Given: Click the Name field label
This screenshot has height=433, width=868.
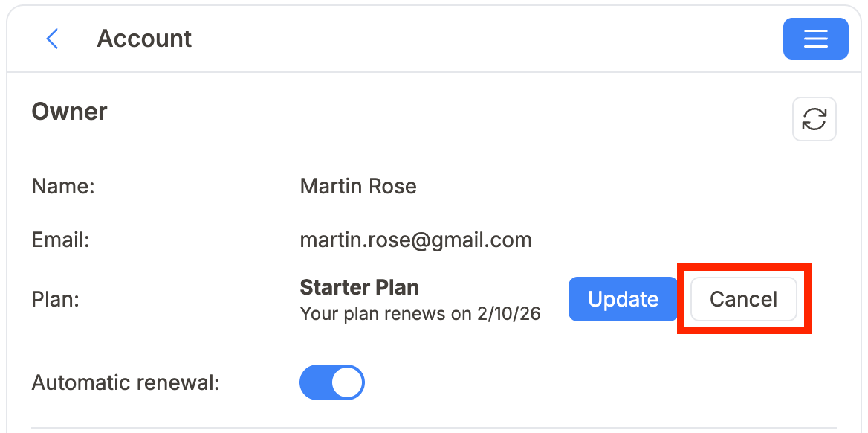Looking at the screenshot, I should (x=63, y=186).
